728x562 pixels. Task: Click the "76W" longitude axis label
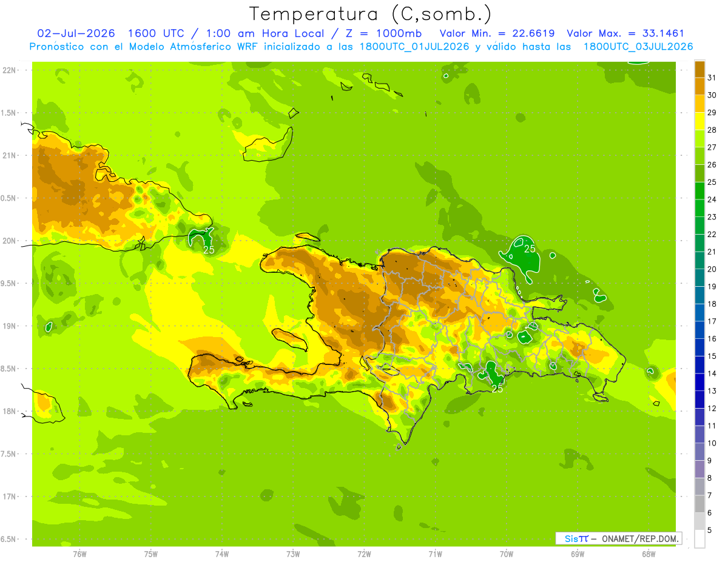coord(80,554)
